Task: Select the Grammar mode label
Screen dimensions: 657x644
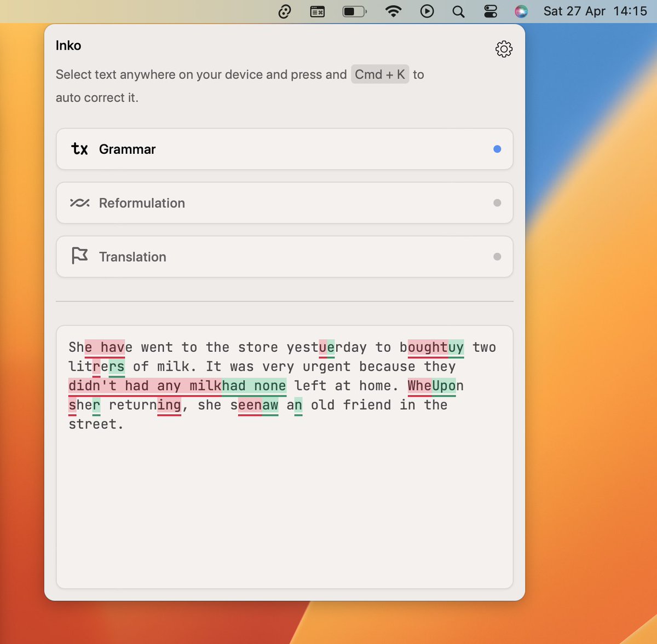Action: (127, 149)
